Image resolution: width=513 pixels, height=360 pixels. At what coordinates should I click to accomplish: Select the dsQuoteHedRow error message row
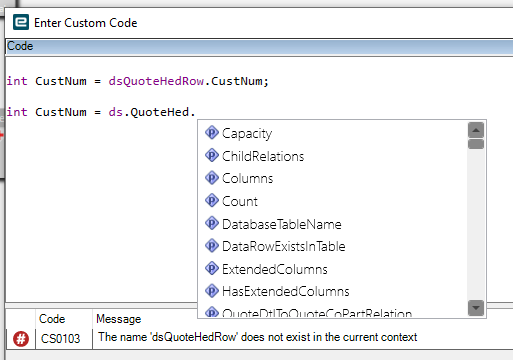pos(257,337)
